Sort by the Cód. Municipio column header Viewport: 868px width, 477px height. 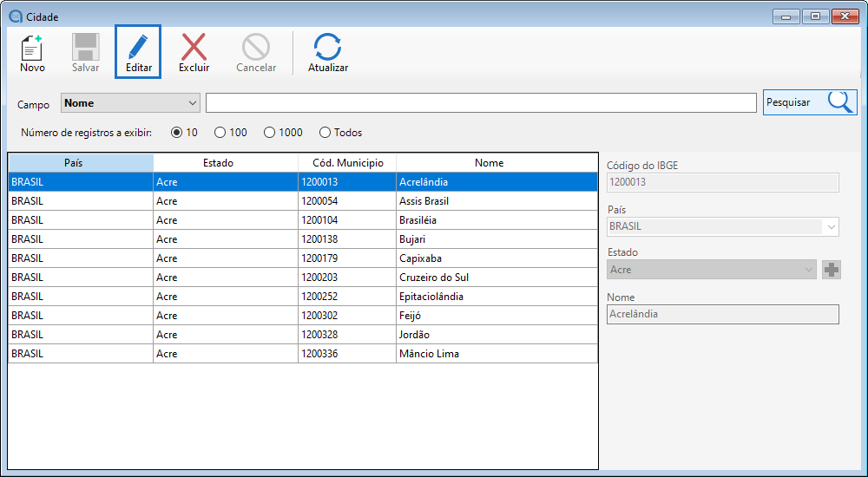(347, 163)
